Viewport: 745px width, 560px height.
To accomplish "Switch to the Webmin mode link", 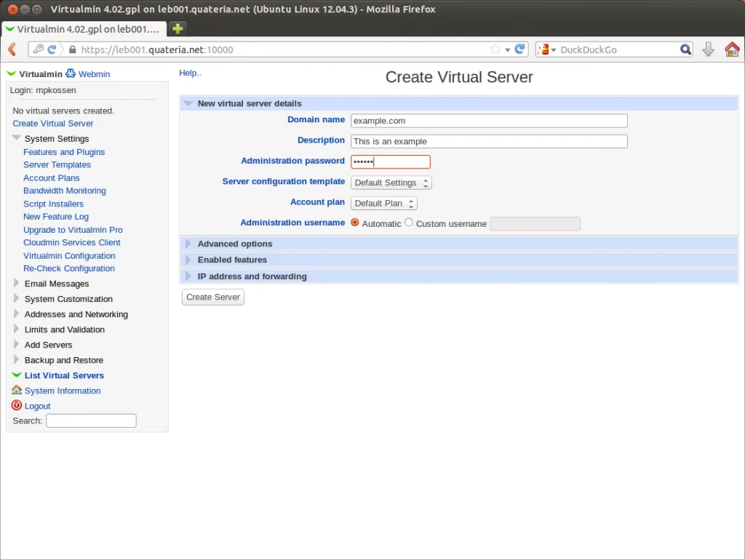I will (94, 74).
